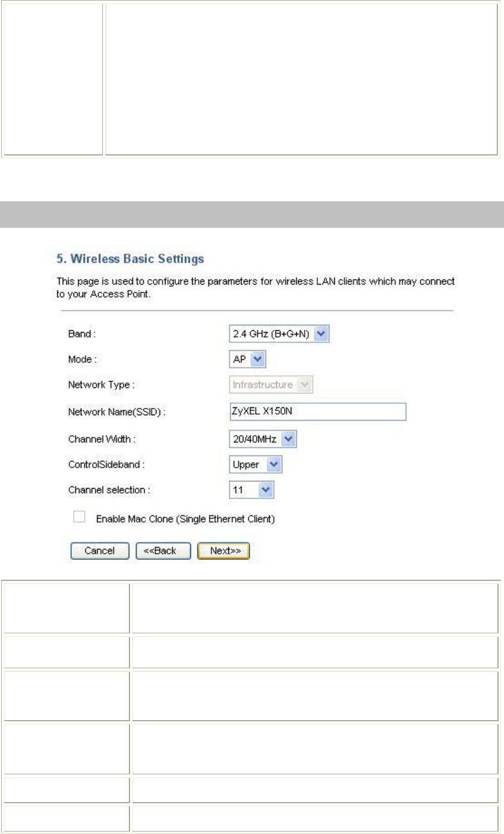Click the 'Enable Mac Clone (Single Ethernet Client)' text
504x834 pixels.
pyautogui.click(x=185, y=519)
